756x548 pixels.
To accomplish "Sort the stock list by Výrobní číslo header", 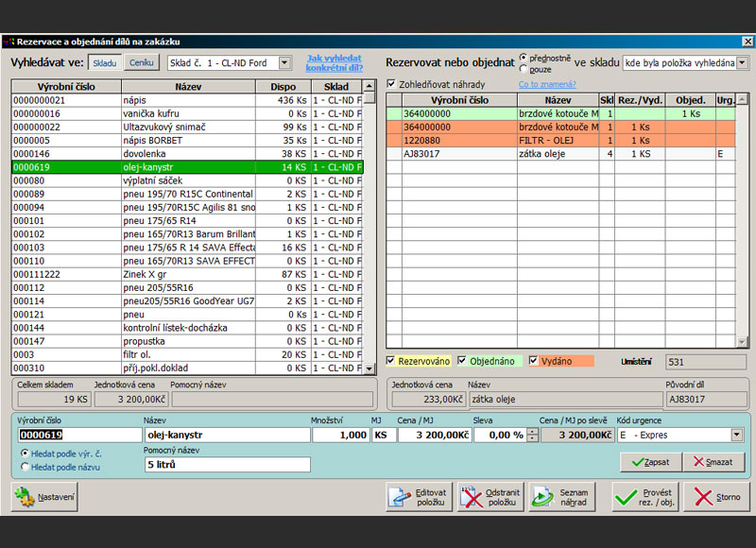I will point(66,87).
